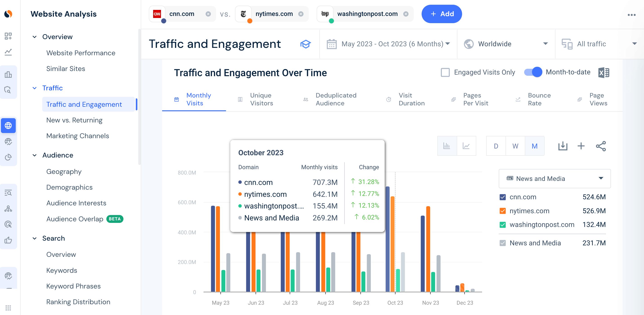
Task: Switch to Visit Duration tab
Action: [x=405, y=100]
